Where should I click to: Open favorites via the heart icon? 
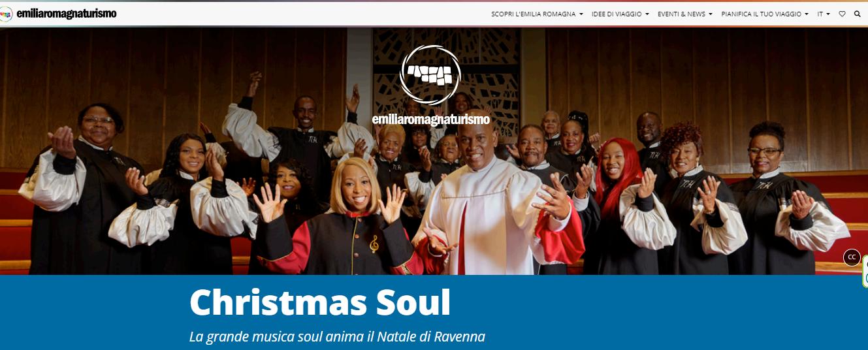tap(843, 14)
